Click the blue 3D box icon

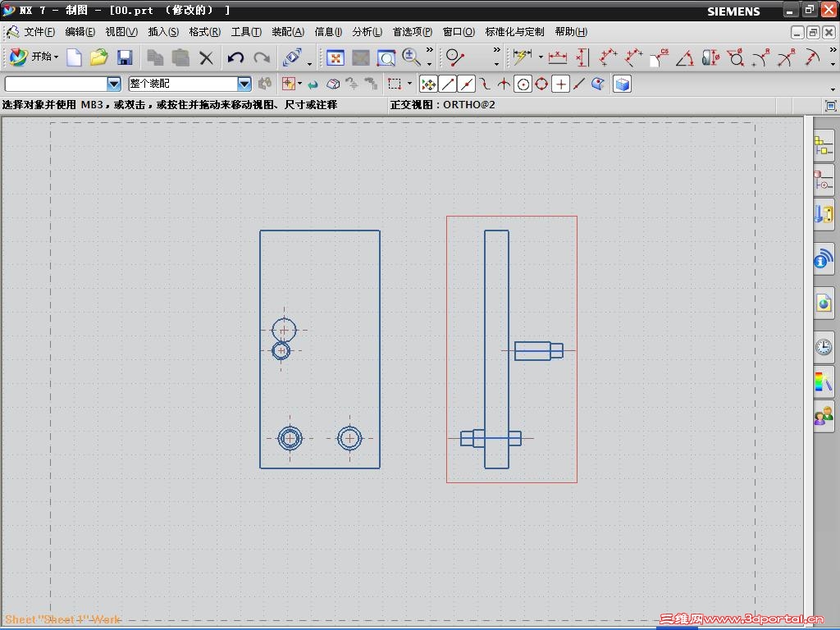click(x=622, y=84)
